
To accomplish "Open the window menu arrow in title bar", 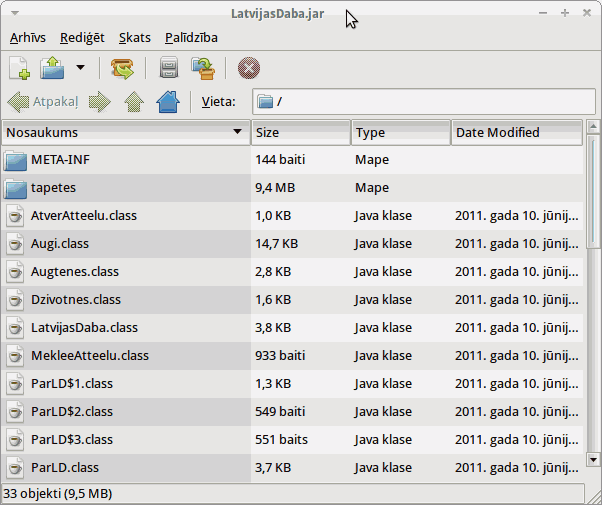I will coord(15,13).
